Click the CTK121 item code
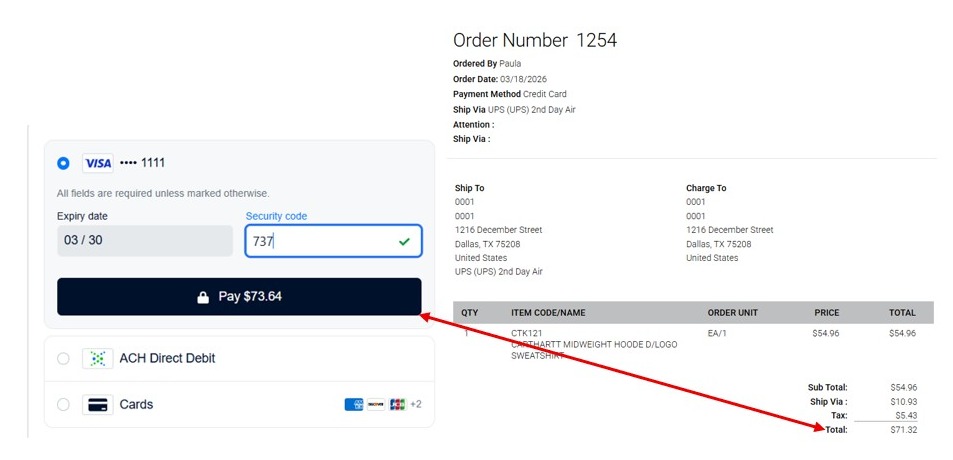This screenshot has width=953, height=460. point(527,333)
